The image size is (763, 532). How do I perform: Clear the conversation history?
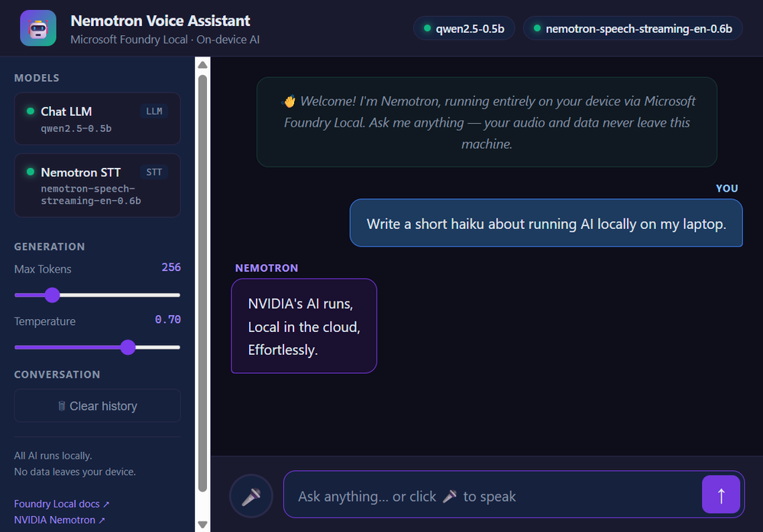pyautogui.click(x=97, y=405)
